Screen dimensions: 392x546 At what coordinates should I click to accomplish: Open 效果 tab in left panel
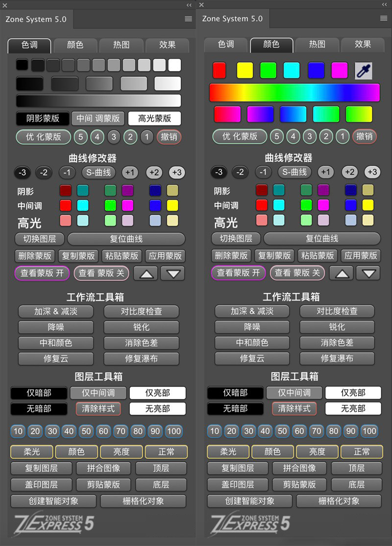click(x=168, y=45)
